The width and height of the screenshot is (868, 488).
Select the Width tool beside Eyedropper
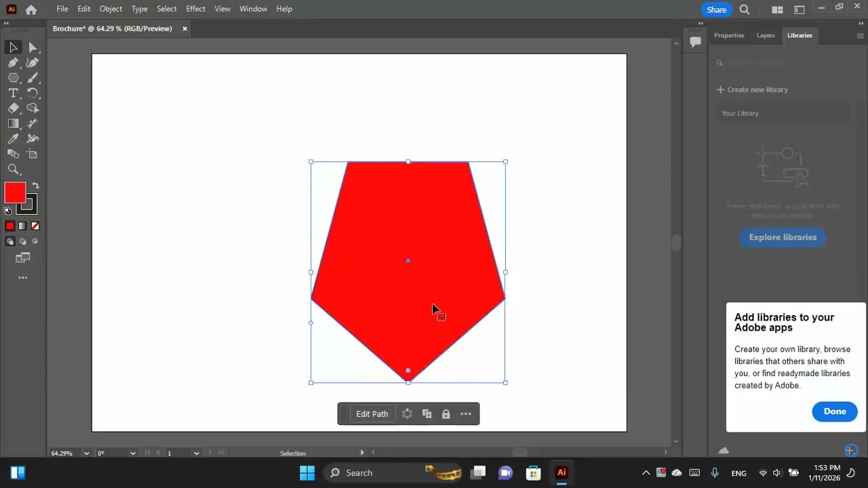click(33, 139)
